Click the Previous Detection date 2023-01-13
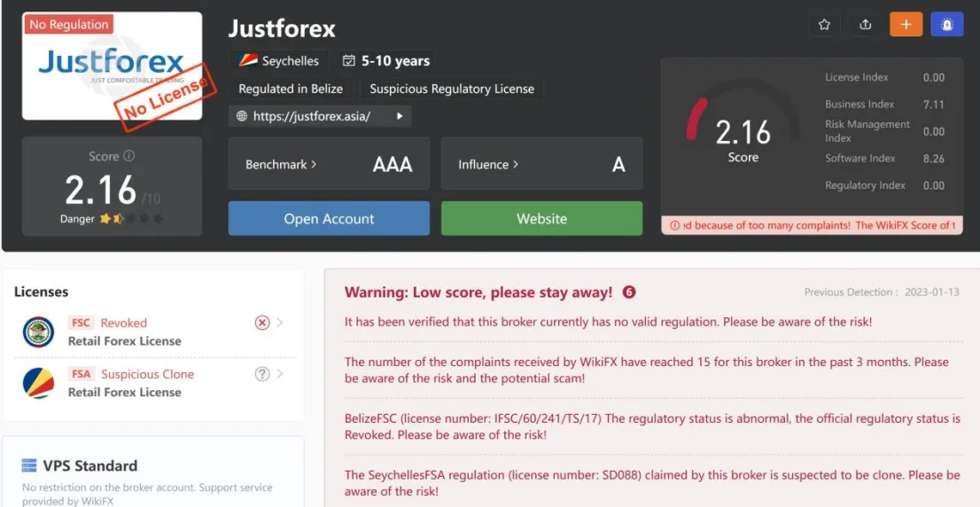 coord(931,292)
